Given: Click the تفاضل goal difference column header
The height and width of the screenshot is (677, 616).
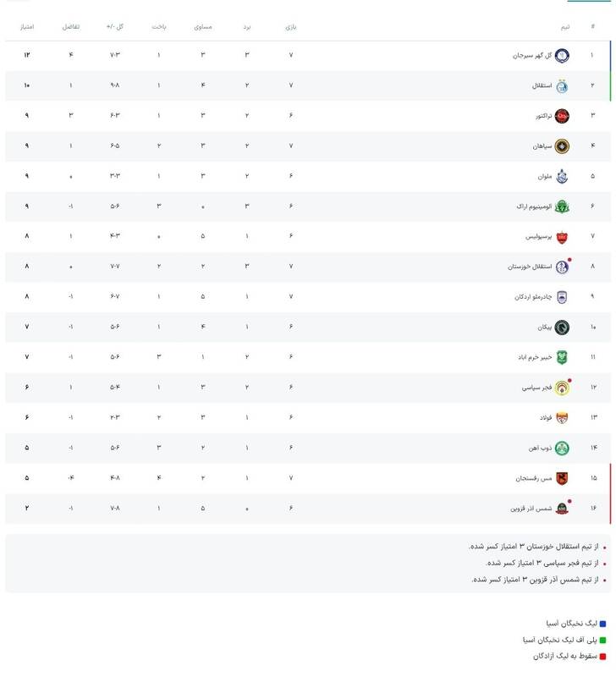Looking at the screenshot, I should pyautogui.click(x=71, y=26).
